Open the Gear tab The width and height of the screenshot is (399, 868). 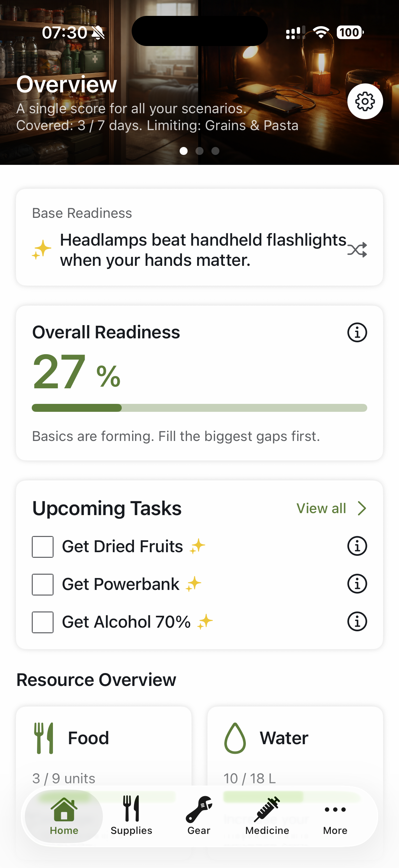[x=199, y=816]
